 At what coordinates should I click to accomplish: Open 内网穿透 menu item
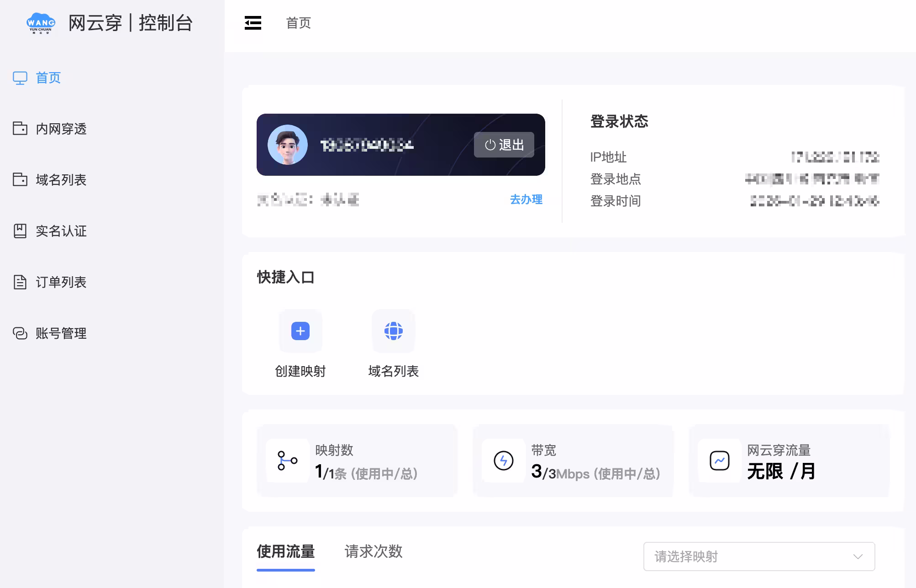click(x=61, y=129)
